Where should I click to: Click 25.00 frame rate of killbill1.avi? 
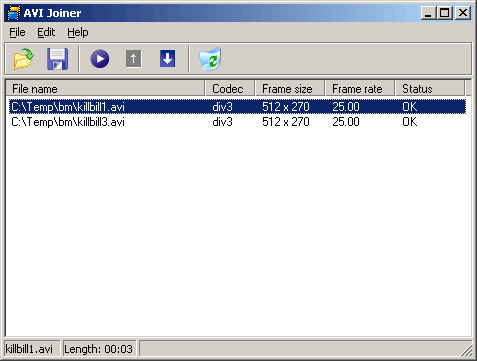click(346, 107)
